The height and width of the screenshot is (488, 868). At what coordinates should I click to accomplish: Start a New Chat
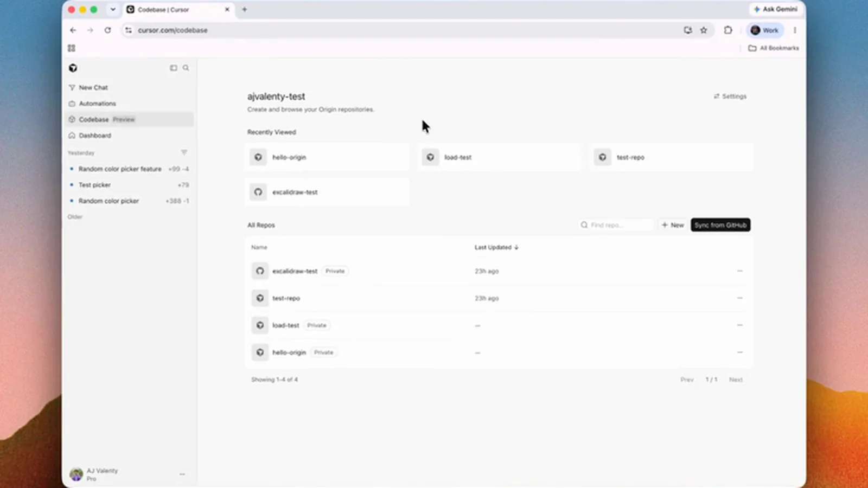point(93,87)
